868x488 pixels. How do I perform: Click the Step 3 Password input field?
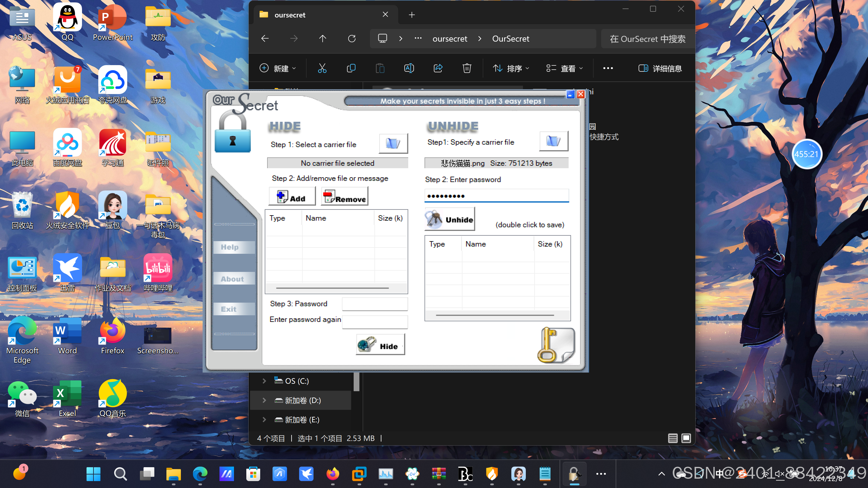375,304
